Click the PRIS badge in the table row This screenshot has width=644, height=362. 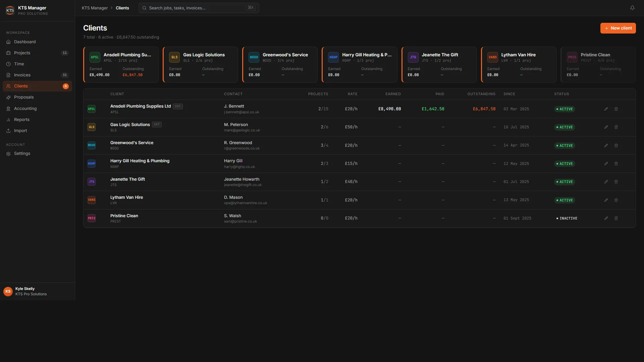92,218
